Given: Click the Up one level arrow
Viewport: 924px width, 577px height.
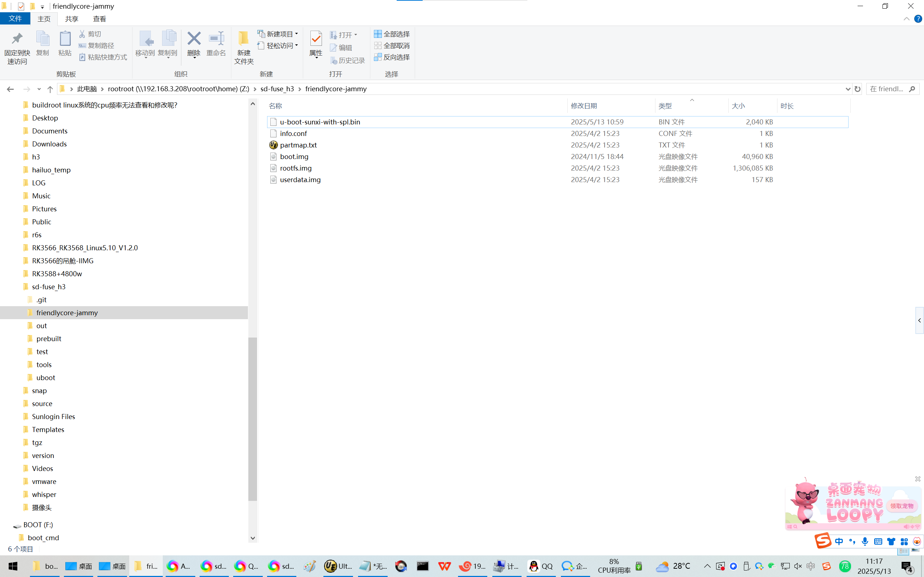Looking at the screenshot, I should pos(50,89).
